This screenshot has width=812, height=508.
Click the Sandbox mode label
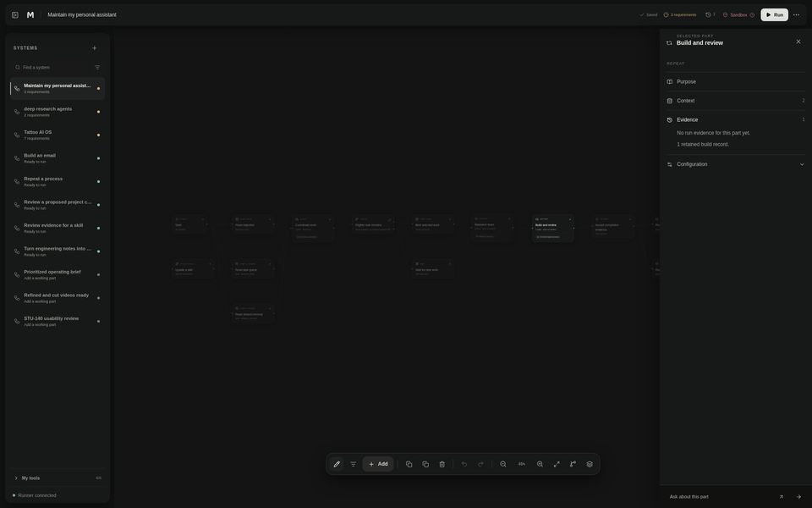[x=738, y=15]
